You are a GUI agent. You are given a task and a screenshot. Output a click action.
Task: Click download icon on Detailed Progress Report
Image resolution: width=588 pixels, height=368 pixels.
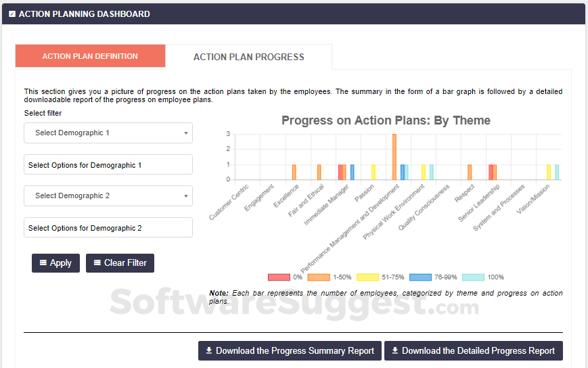(395, 350)
